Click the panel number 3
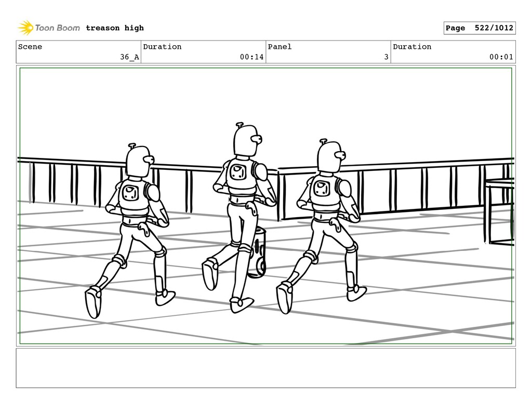The width and height of the screenshot is (532, 412). pos(386,57)
